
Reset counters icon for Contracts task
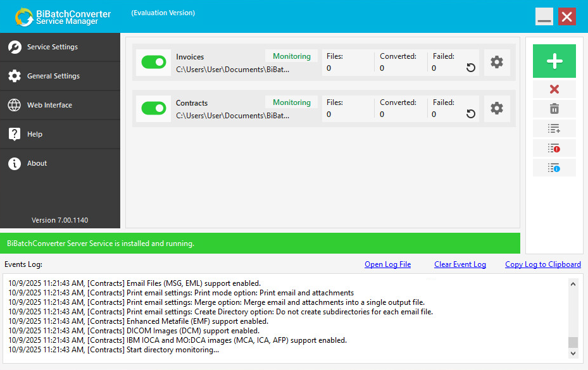[470, 114]
